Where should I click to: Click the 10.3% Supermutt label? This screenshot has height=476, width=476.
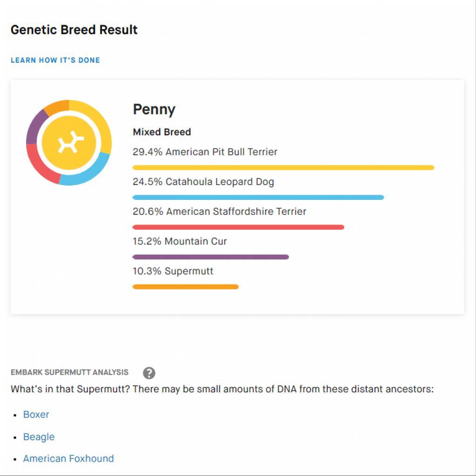(x=173, y=271)
